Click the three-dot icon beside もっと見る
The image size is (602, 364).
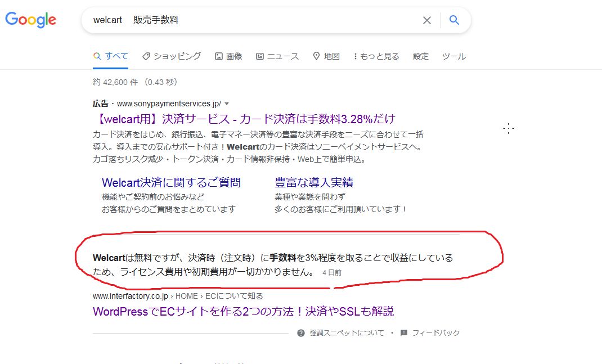pyautogui.click(x=356, y=56)
